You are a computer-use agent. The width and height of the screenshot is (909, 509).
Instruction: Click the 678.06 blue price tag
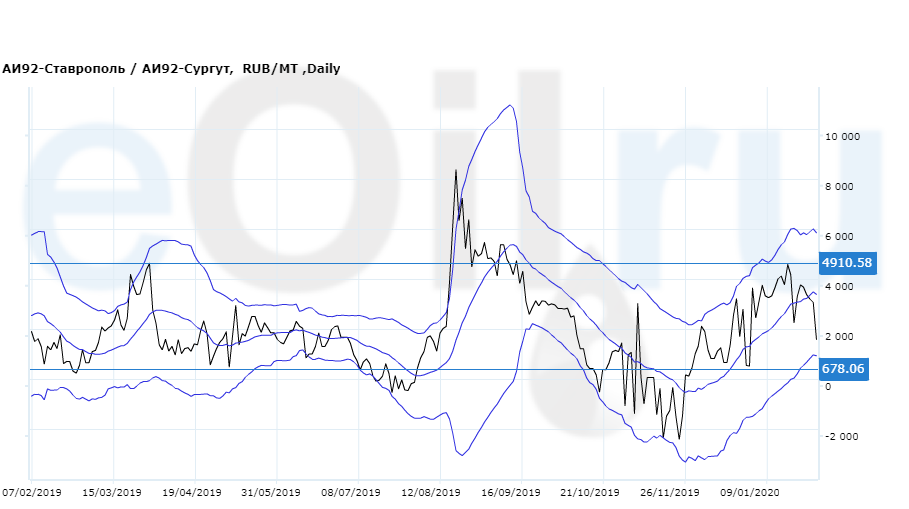tap(842, 369)
